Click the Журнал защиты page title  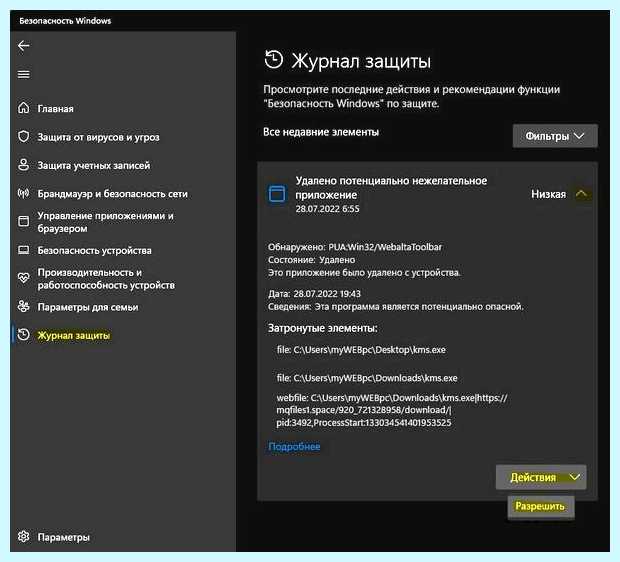point(361,61)
